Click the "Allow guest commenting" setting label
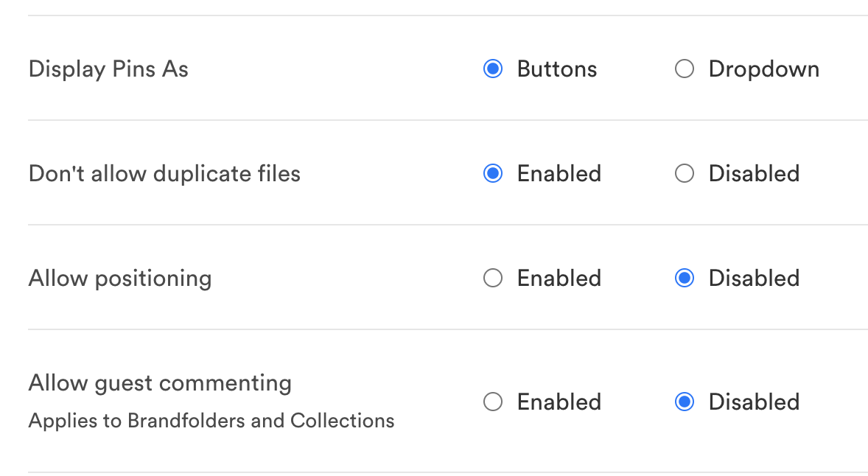Image resolution: width=868 pixels, height=476 pixels. [x=160, y=383]
